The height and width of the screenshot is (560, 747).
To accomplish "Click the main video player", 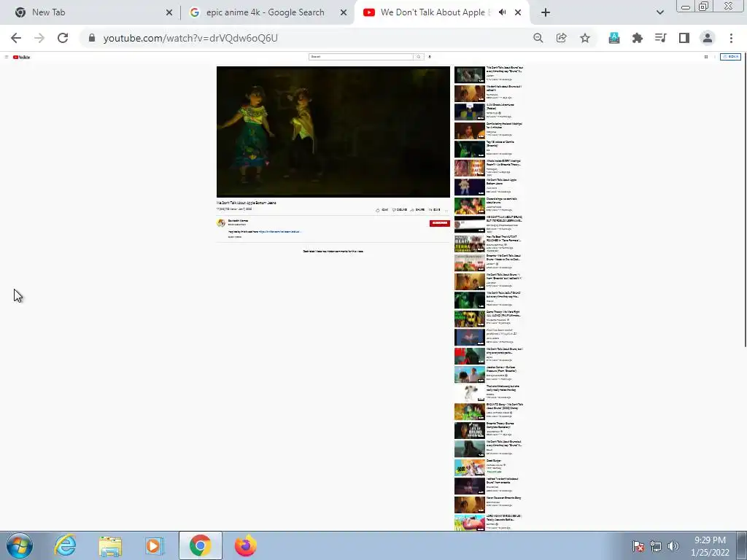I will click(x=333, y=132).
